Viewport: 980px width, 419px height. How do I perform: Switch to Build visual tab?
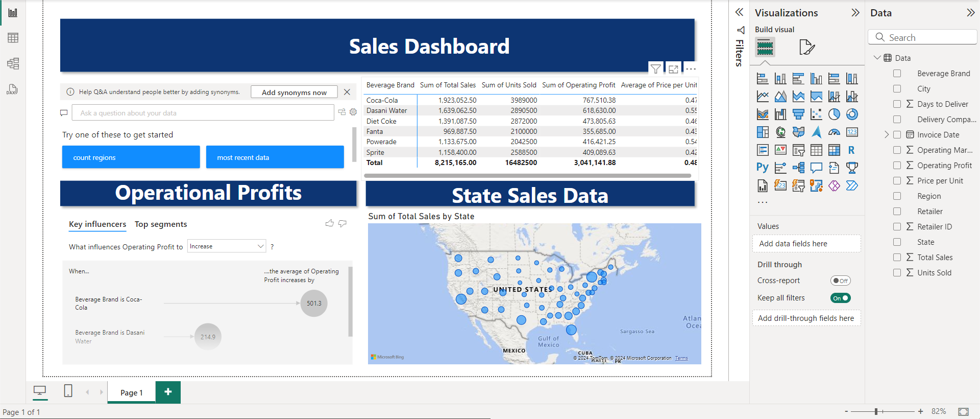(765, 48)
